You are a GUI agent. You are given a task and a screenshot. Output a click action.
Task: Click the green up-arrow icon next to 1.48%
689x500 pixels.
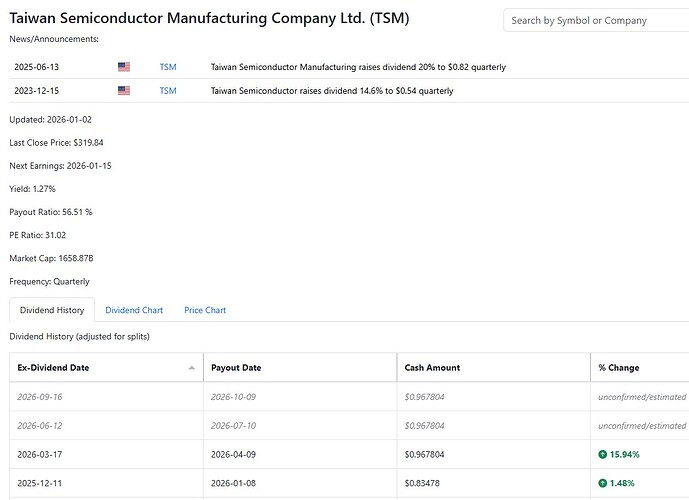[602, 483]
